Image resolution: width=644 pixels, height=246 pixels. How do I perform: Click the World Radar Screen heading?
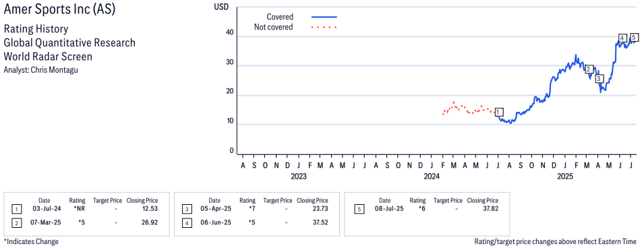pos(48,56)
